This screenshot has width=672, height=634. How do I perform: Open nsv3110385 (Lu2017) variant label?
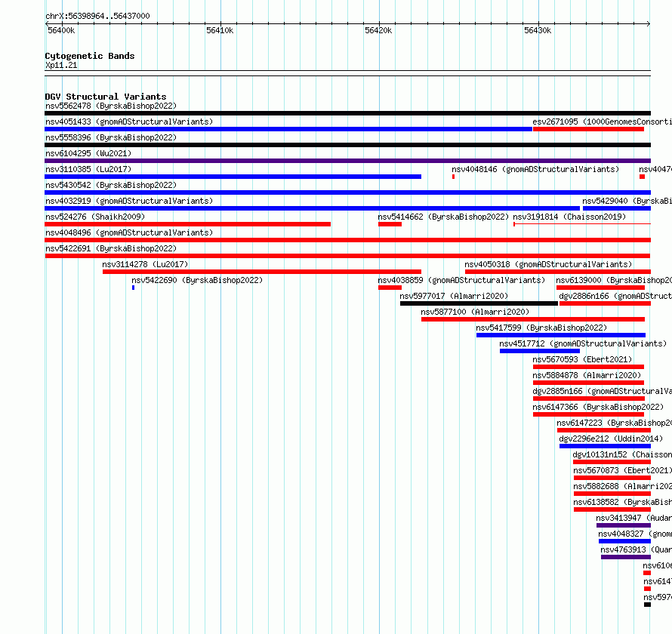tap(88, 169)
